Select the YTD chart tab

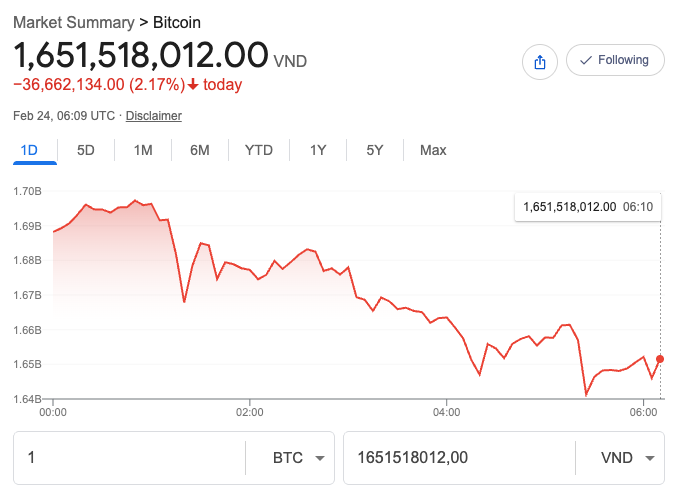(x=259, y=151)
